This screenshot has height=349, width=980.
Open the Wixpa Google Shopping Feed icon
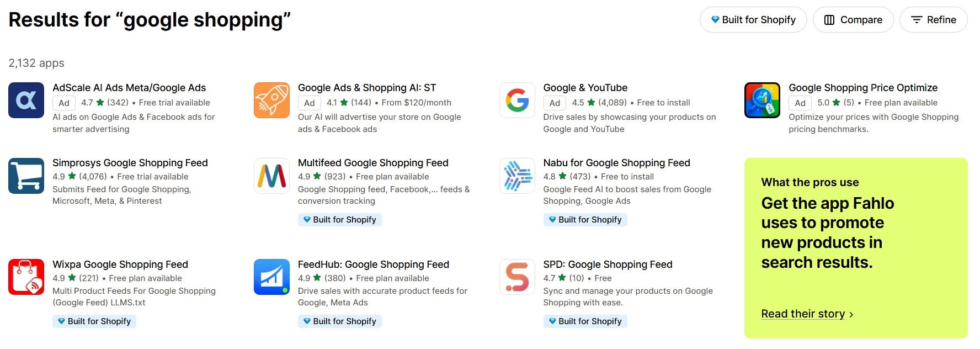(x=26, y=277)
